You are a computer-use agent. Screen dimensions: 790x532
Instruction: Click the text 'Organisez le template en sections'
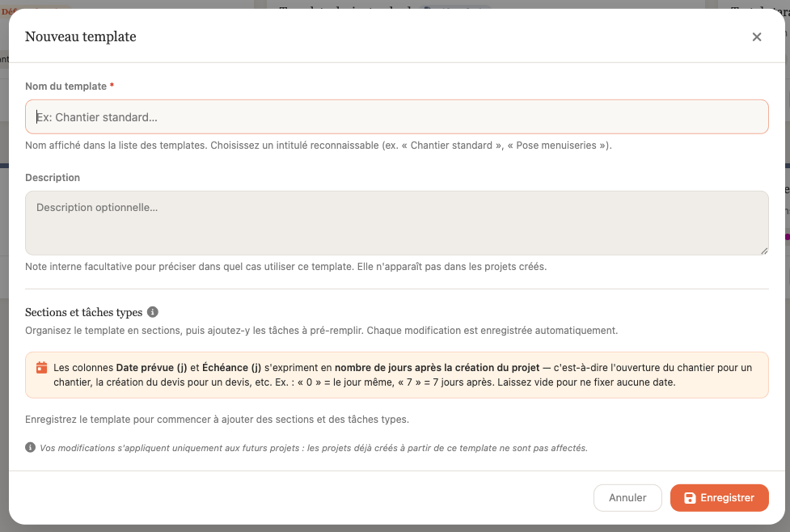103,331
